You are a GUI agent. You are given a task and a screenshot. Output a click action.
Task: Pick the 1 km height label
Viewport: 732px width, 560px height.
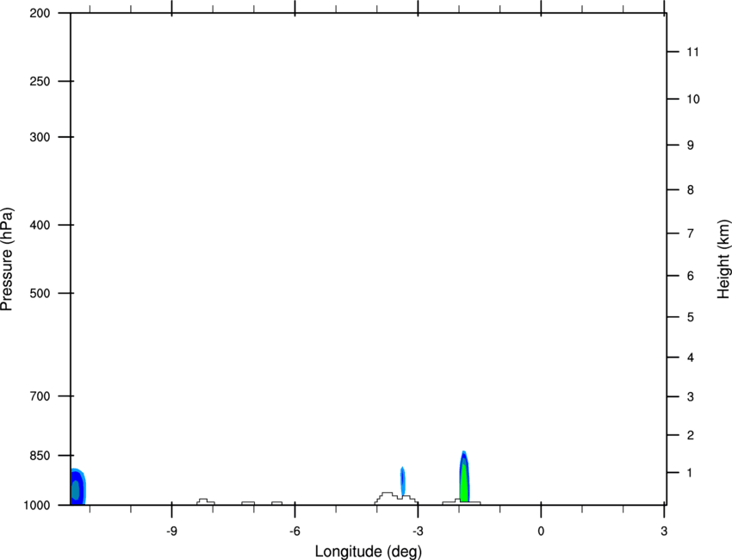pos(691,473)
